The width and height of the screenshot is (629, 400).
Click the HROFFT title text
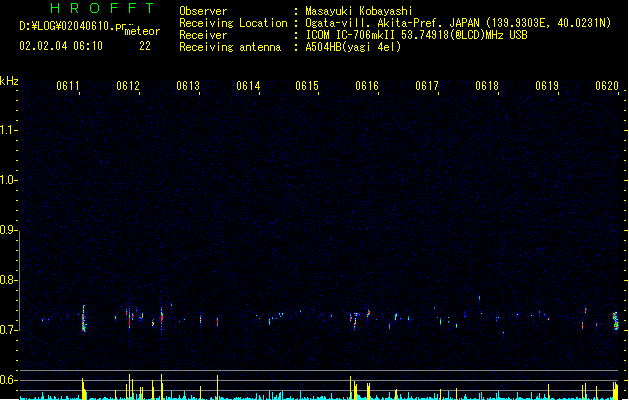point(102,8)
